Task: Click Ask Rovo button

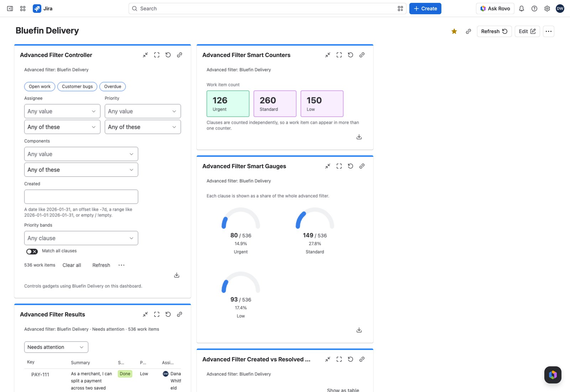Action: [495, 9]
